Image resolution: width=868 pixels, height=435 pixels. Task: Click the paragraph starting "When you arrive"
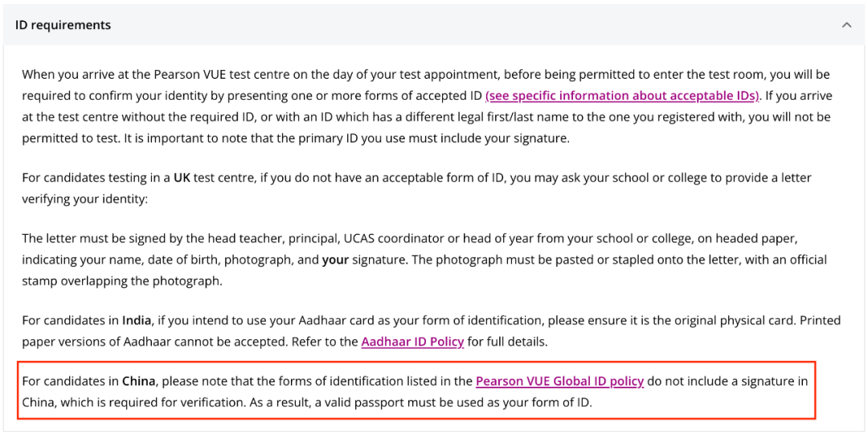click(241, 75)
